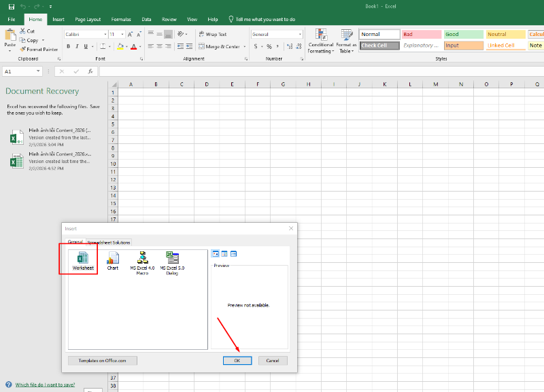
Task: Apply comma style format
Action: pyautogui.click(x=277, y=46)
